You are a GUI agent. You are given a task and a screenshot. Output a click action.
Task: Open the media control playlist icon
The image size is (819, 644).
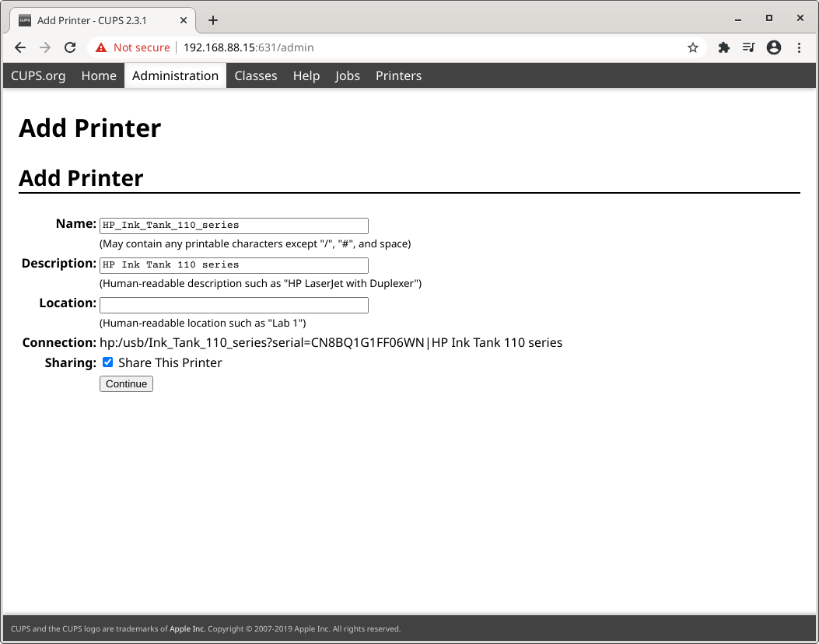[748, 47]
